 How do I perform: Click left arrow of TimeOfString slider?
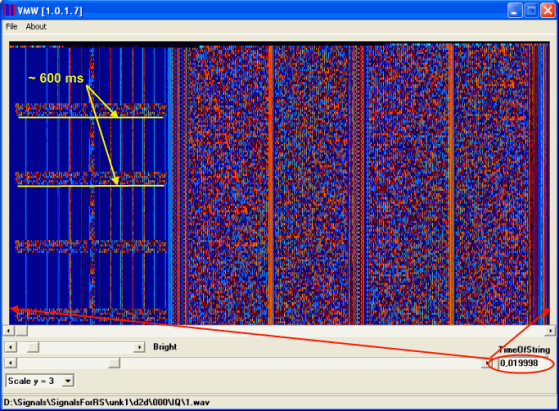(11, 363)
